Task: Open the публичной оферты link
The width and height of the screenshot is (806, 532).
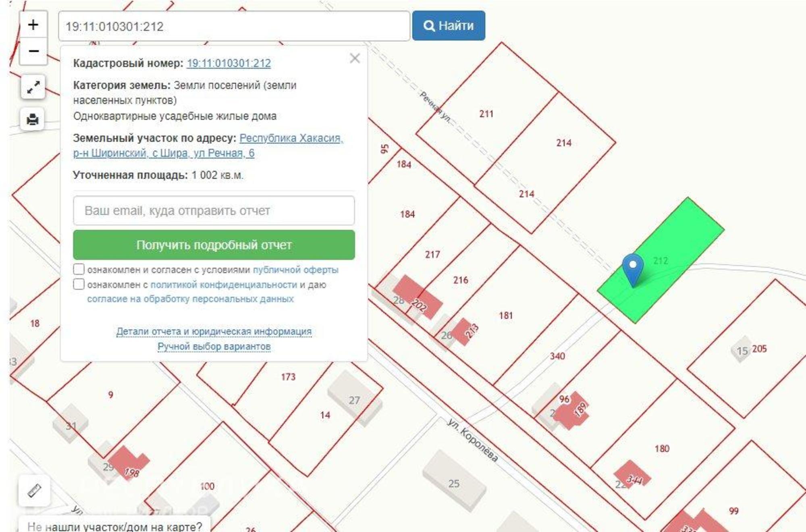Action: [295, 270]
